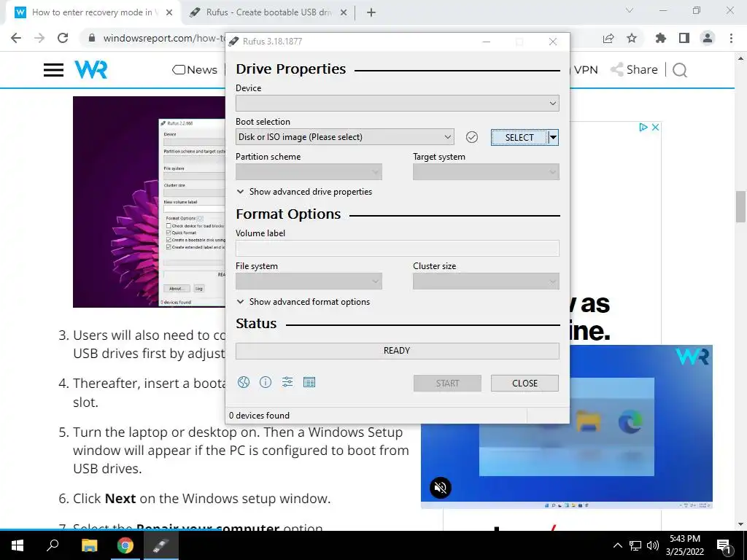747x560 pixels.
Task: Unmute the WR video player
Action: pyautogui.click(x=441, y=488)
